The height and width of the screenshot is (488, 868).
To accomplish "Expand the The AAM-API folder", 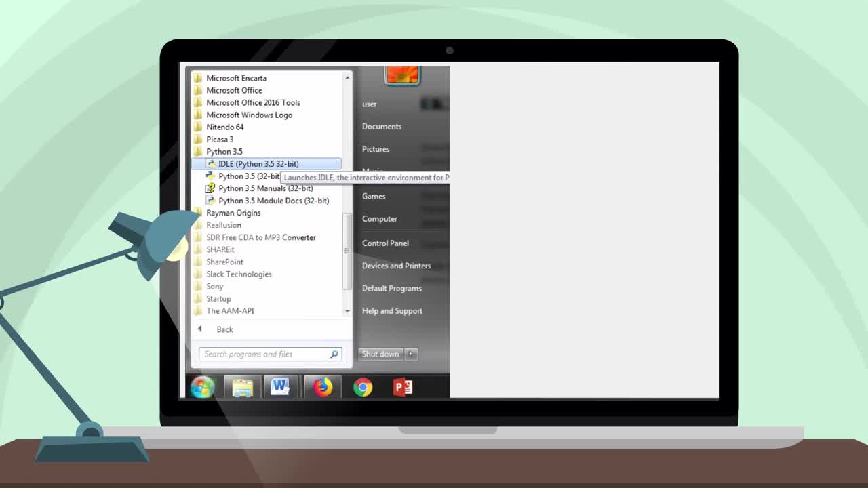I will pos(230,311).
